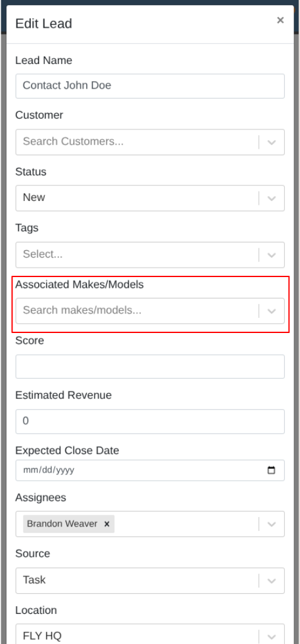Expand the Assignees dropdown chevron
The width and height of the screenshot is (300, 644).
pyautogui.click(x=271, y=524)
